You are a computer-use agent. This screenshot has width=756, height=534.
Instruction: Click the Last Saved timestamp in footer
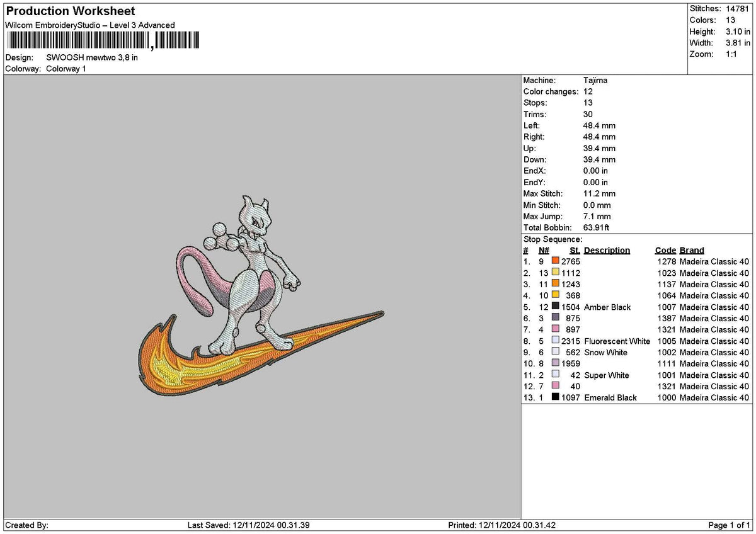click(248, 525)
